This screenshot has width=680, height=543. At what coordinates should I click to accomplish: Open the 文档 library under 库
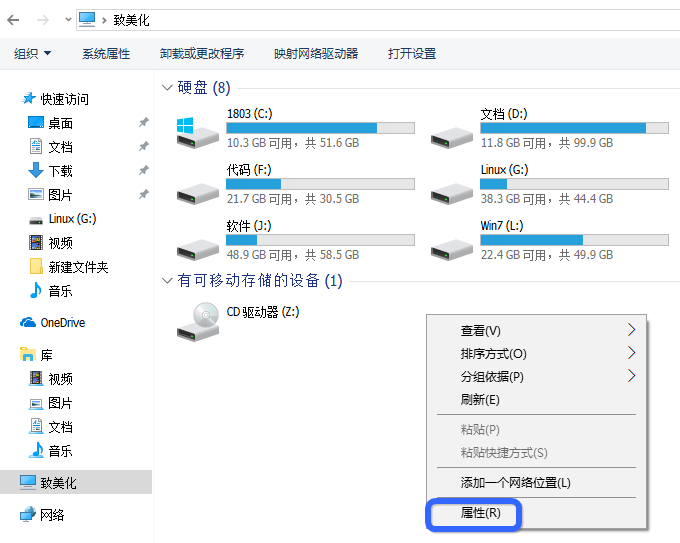click(60, 427)
